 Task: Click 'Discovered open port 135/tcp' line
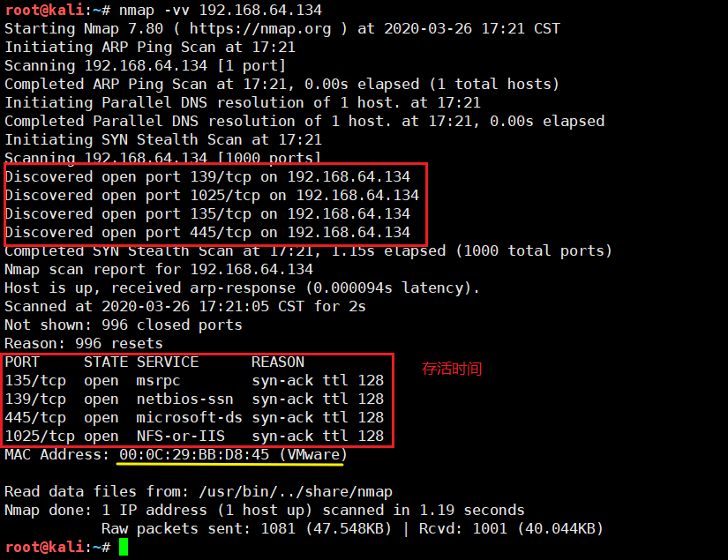tap(207, 214)
